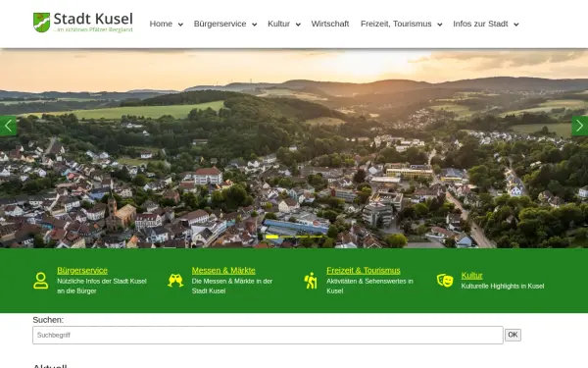This screenshot has height=368, width=588.
Task: Follow the Kultur link in green banner
Action: 471,276
